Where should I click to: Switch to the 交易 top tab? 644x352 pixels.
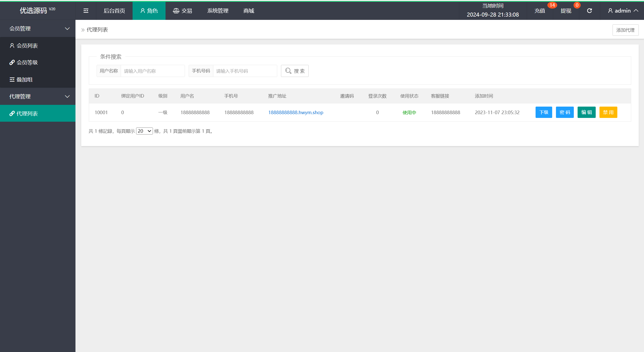pyautogui.click(x=182, y=11)
